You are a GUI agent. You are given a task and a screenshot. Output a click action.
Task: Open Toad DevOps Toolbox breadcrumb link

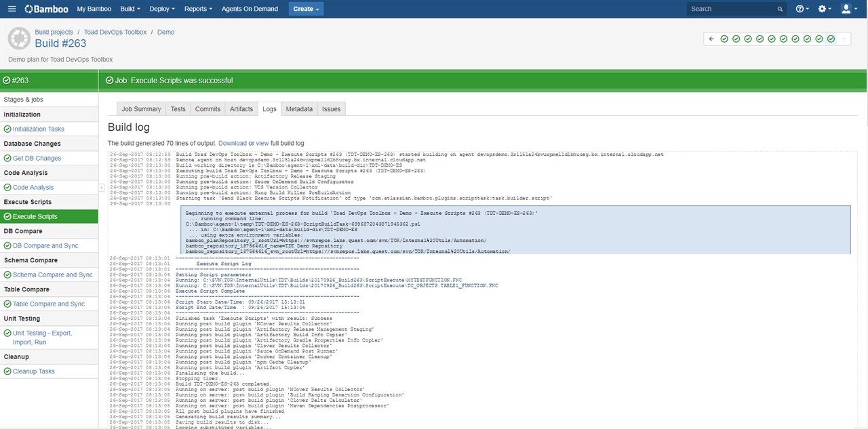coord(115,32)
